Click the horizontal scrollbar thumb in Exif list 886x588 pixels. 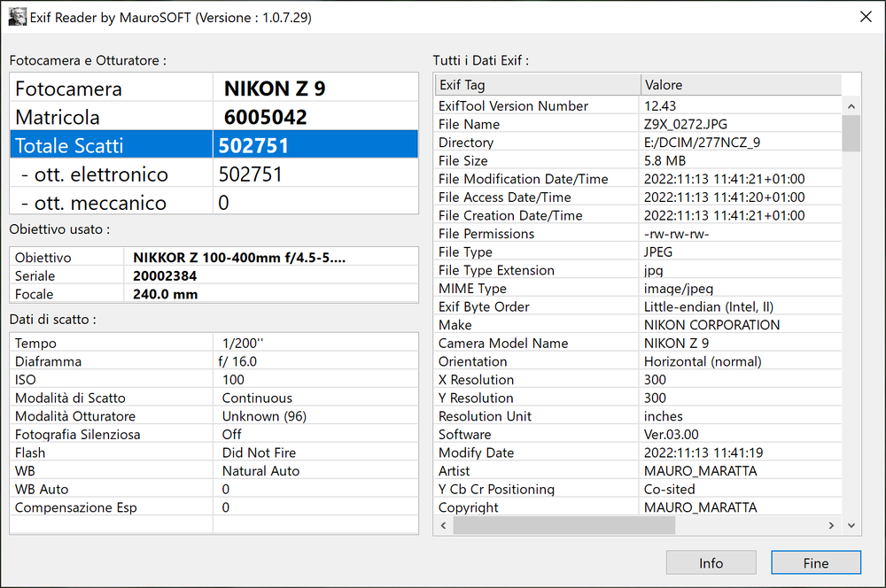[563, 525]
